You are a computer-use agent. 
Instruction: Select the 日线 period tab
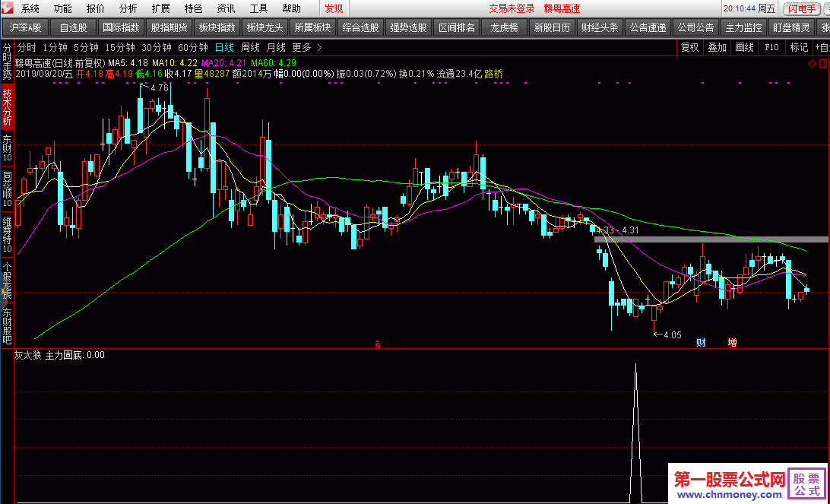[x=224, y=48]
